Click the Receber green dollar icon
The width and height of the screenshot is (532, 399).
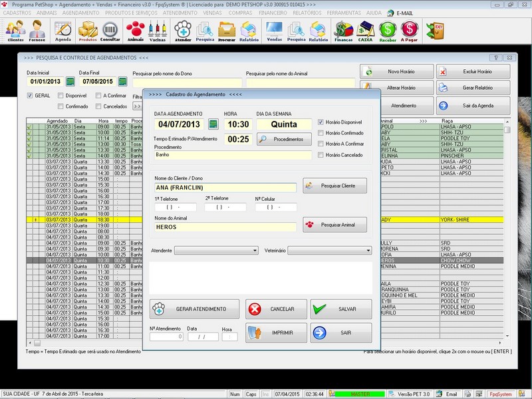coord(388,30)
